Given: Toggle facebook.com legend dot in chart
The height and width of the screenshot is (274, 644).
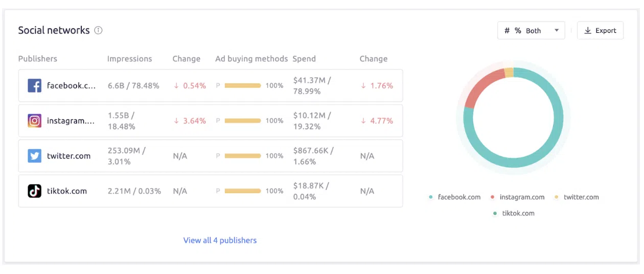Looking at the screenshot, I should pyautogui.click(x=431, y=197).
